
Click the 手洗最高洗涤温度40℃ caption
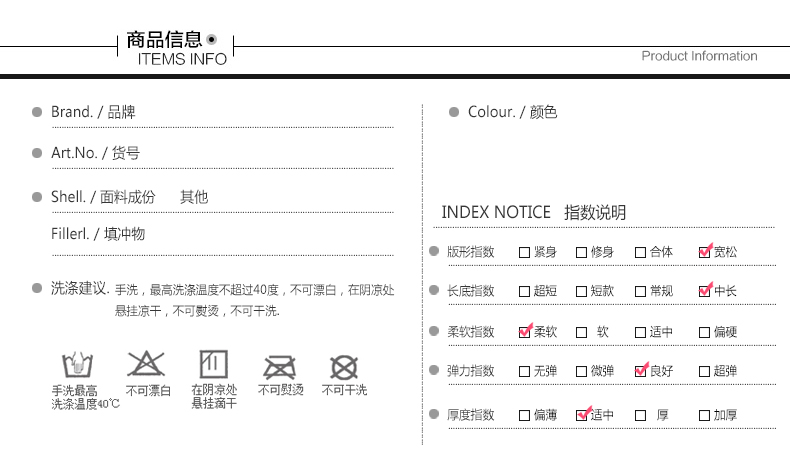[x=86, y=397]
